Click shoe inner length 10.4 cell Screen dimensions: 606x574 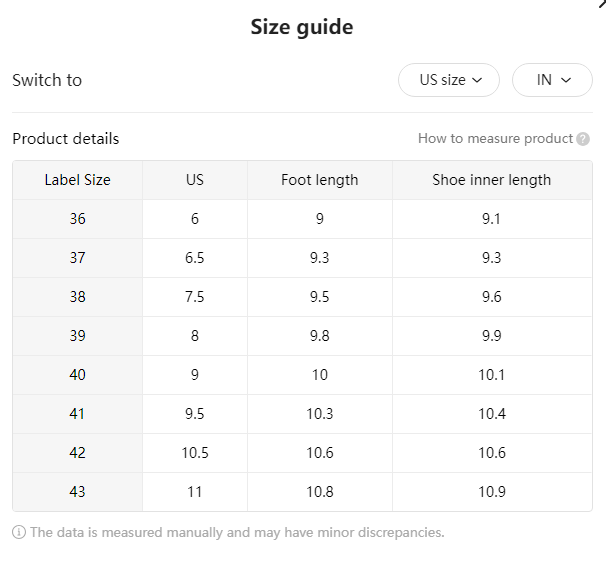pos(492,414)
